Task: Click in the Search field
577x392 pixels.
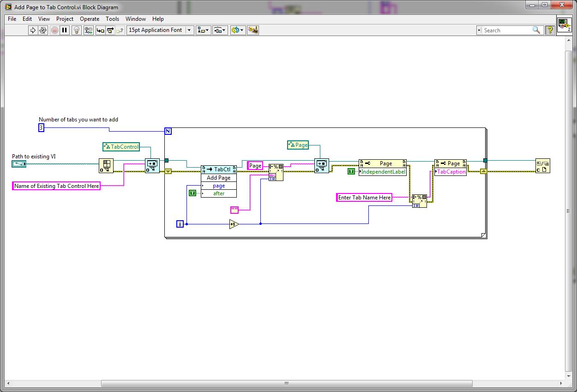Action: coord(506,30)
